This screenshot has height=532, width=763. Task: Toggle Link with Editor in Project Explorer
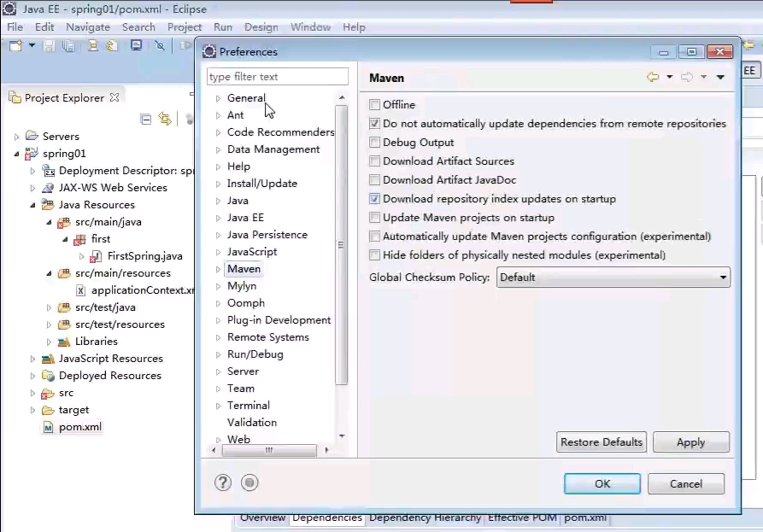tap(165, 119)
